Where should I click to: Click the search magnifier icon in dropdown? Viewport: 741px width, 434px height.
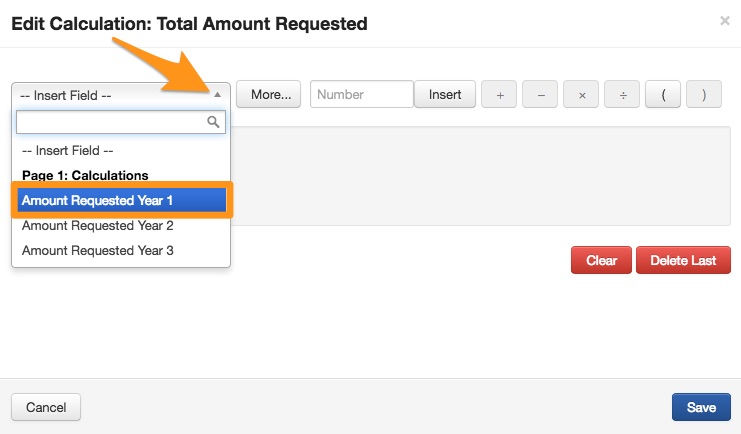point(212,122)
